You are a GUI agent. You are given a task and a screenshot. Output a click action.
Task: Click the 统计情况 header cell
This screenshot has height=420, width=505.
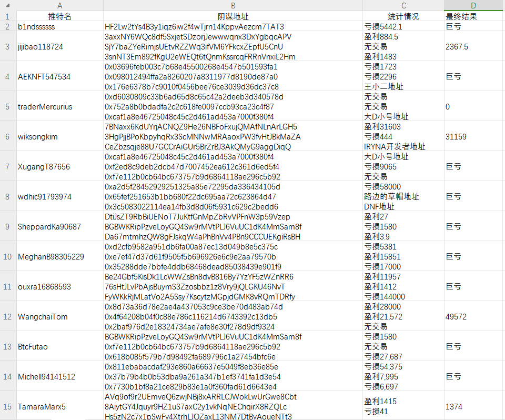coord(403,16)
